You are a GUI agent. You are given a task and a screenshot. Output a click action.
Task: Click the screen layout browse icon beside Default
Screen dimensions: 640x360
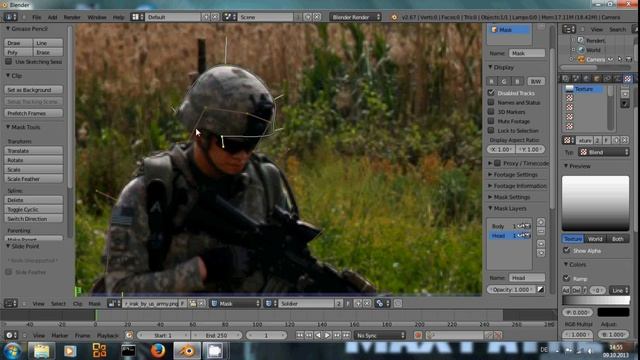(x=137, y=17)
